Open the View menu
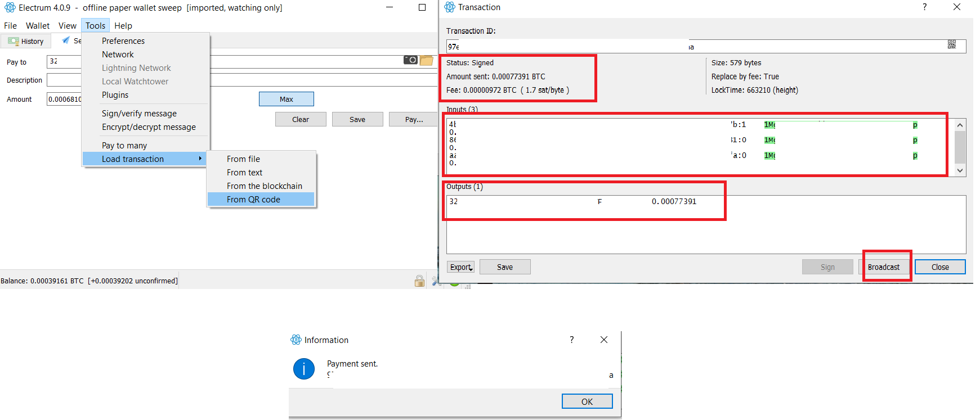This screenshot has height=420, width=980. click(67, 25)
